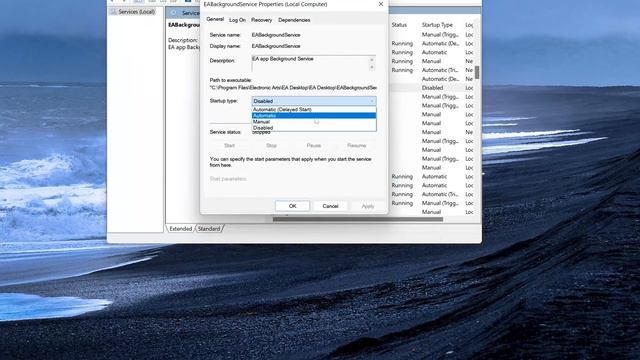Choose Disabled in the open startup list

(314, 128)
